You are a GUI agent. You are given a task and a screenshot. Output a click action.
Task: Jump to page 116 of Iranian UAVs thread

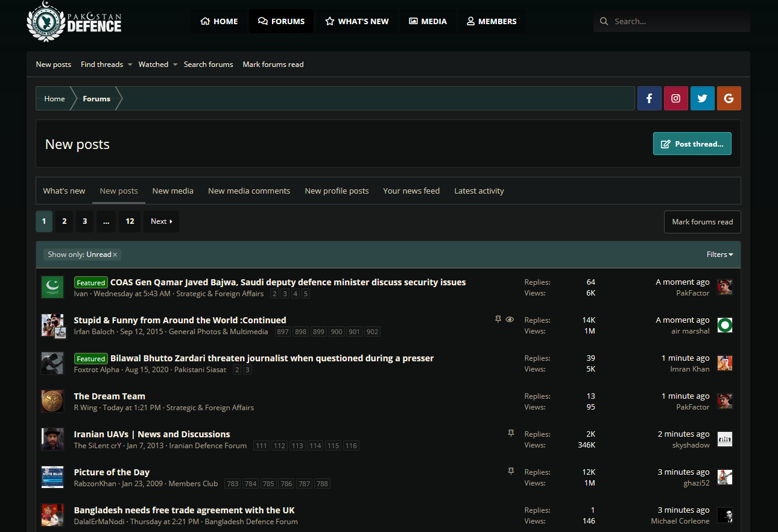(352, 446)
